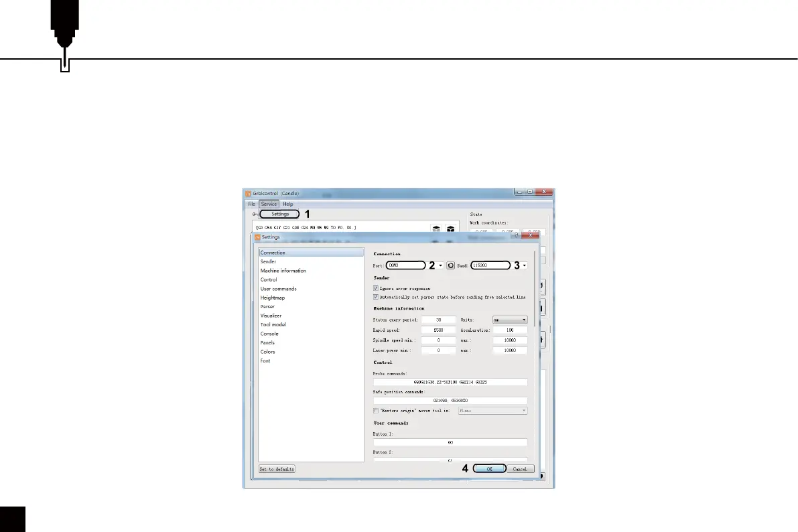This screenshot has width=798, height=532.
Task: Close the Settings dialog with the X
Action: pyautogui.click(x=530, y=235)
